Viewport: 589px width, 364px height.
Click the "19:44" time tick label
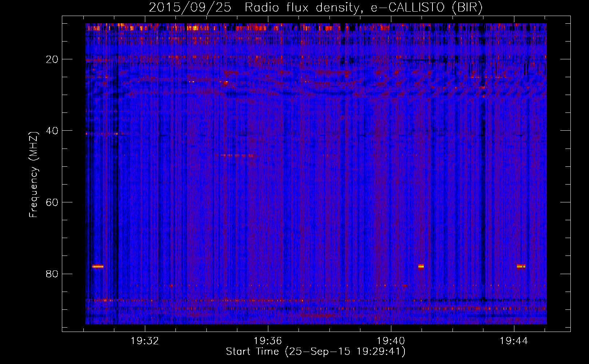point(514,341)
